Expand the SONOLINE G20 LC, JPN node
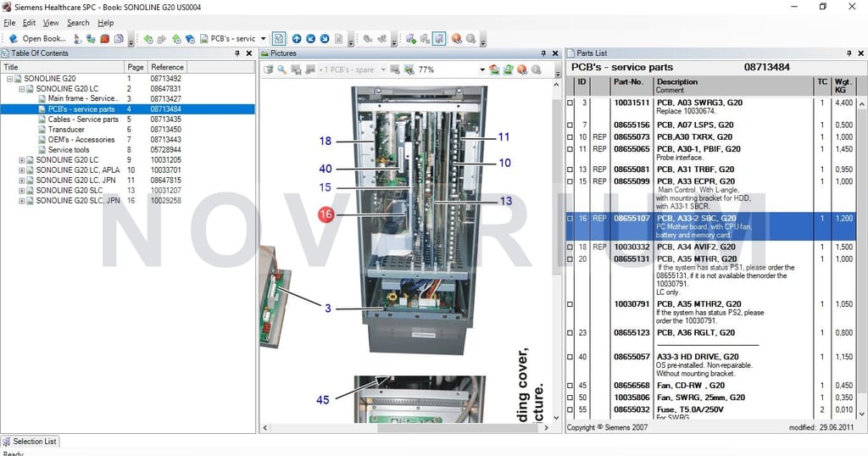Viewport: 868px width, 456px height. (x=21, y=181)
